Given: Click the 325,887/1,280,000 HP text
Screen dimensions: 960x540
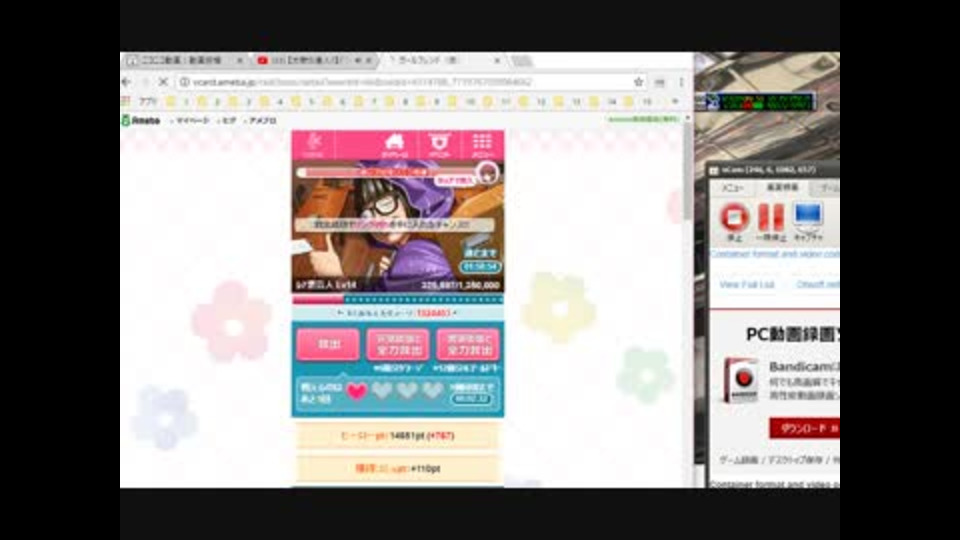Looking at the screenshot, I should 460,285.
